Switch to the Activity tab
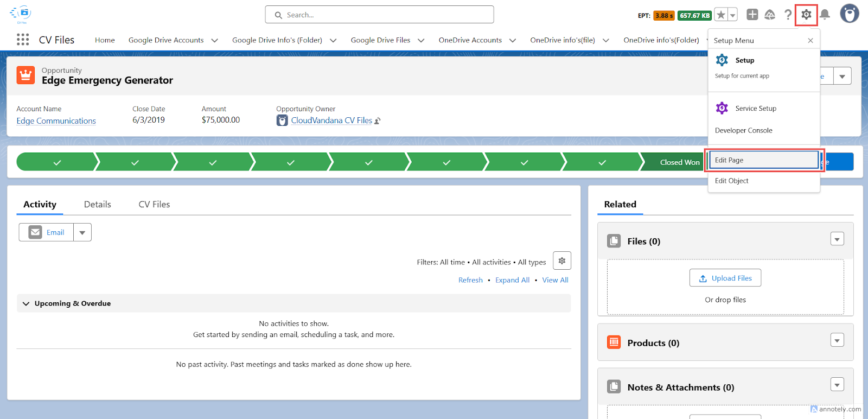Viewport: 868px width, 419px height. [x=40, y=205]
